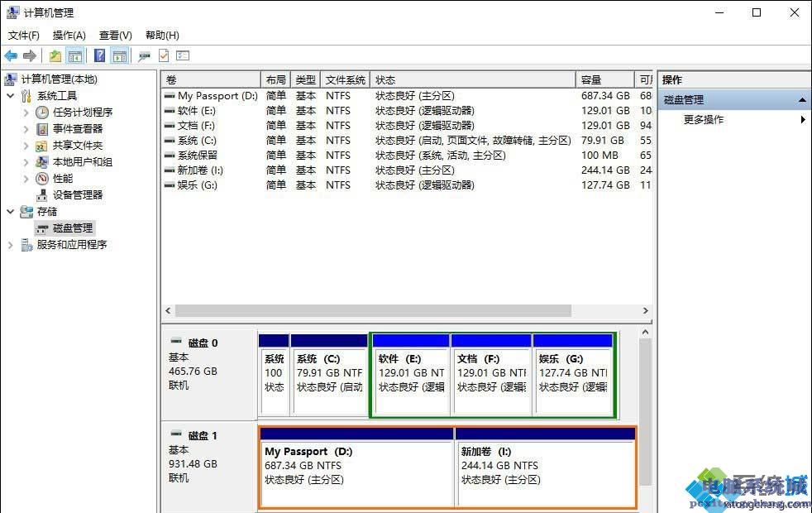
Task: Collapse the 磁盘管理 actions section arrow
Action: 802,100
